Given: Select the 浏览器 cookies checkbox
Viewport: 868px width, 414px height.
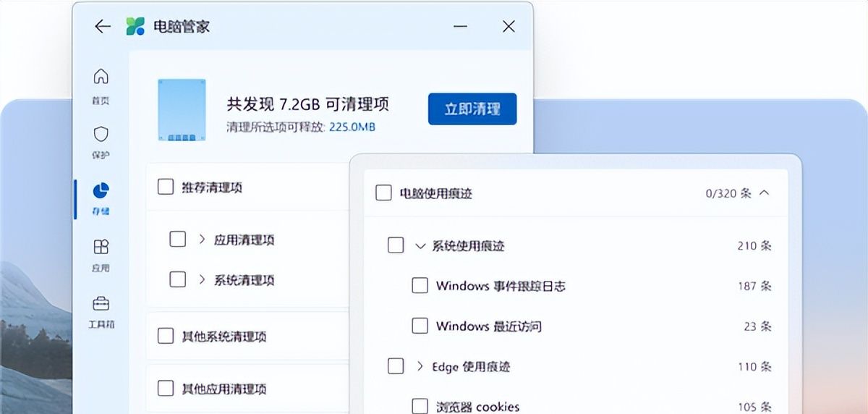Looking at the screenshot, I should tap(420, 406).
